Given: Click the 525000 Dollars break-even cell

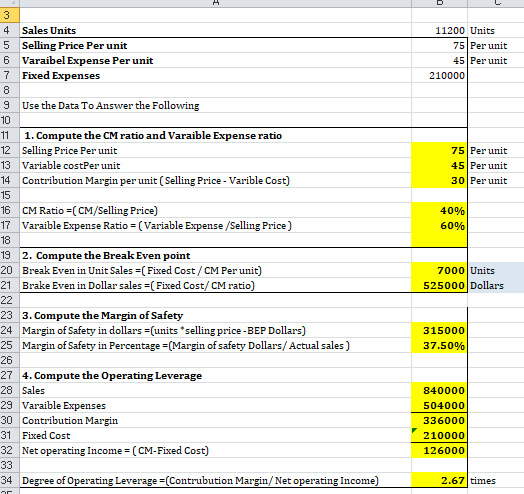Looking at the screenshot, I should [x=439, y=285].
